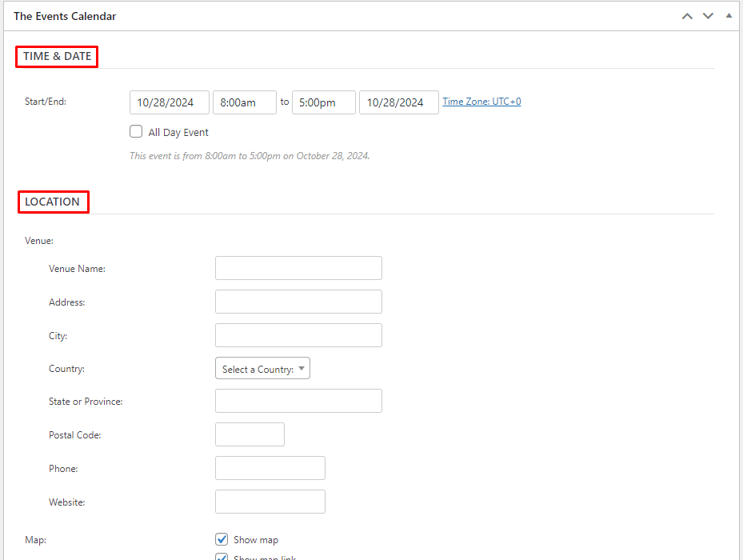Click the TIME & DATE section heading

[57, 57]
